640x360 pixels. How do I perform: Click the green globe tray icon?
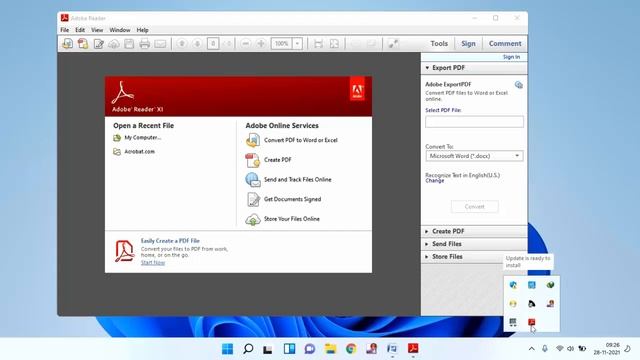coord(550,285)
